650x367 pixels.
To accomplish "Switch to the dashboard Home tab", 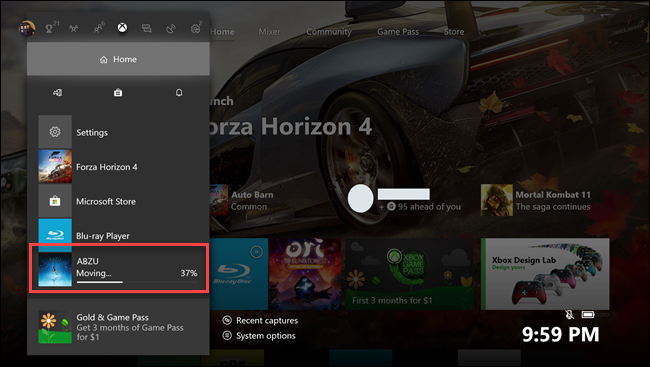I will pos(222,32).
